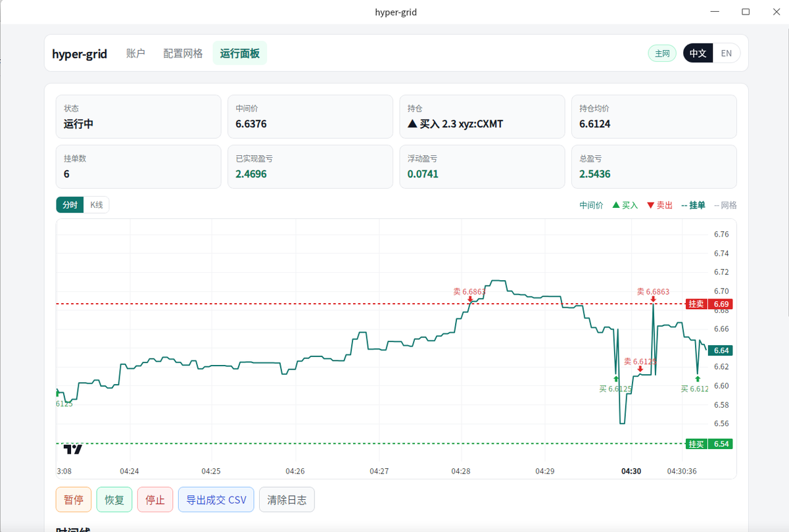Open the 配置网格 tab
The image size is (789, 532).
point(183,53)
